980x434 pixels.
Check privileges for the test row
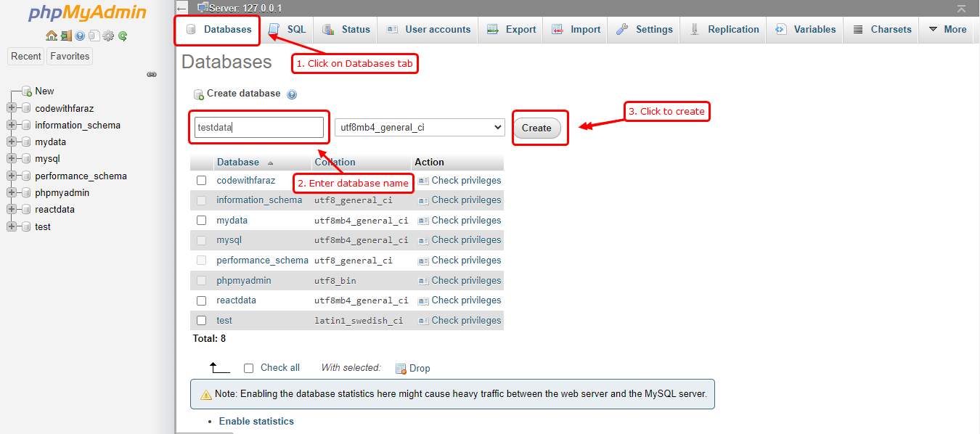pos(460,320)
